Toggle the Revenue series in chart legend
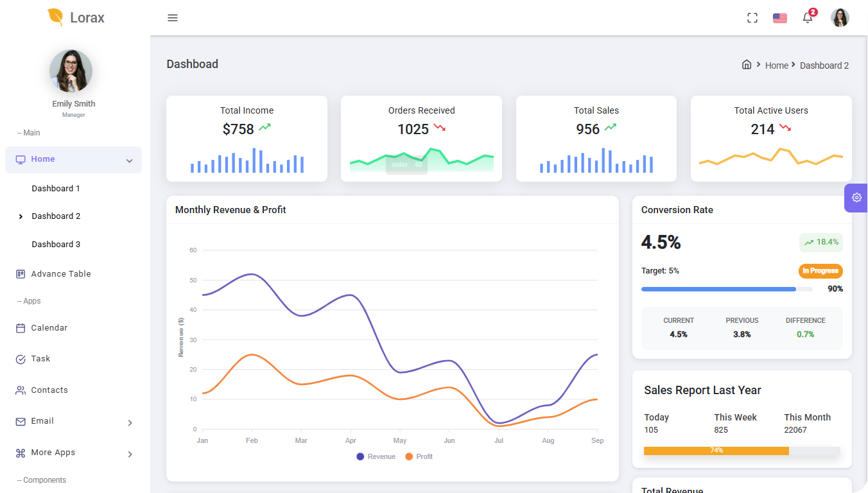This screenshot has height=493, width=868. tap(376, 456)
